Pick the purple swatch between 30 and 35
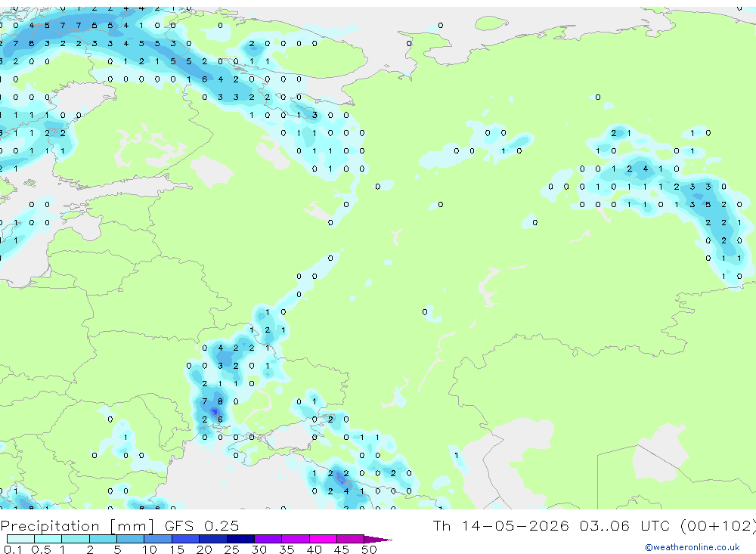Screen dimensions: 756x554 point(268,539)
